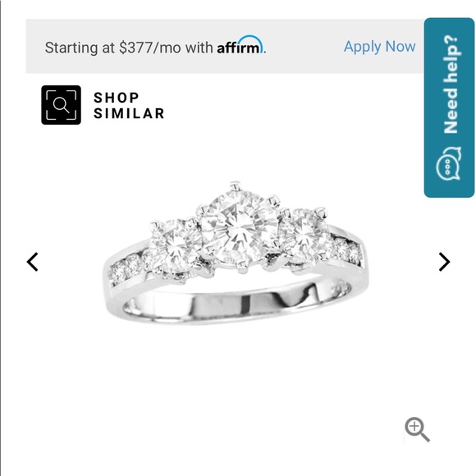Advance to the next product image arrow
476x476 pixels.
pyautogui.click(x=444, y=262)
